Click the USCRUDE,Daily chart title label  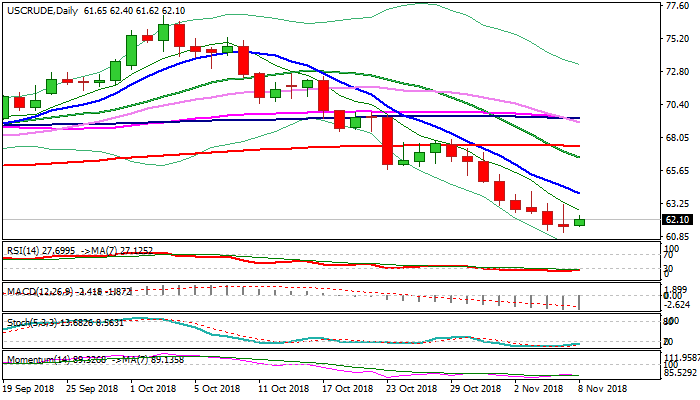[32, 9]
